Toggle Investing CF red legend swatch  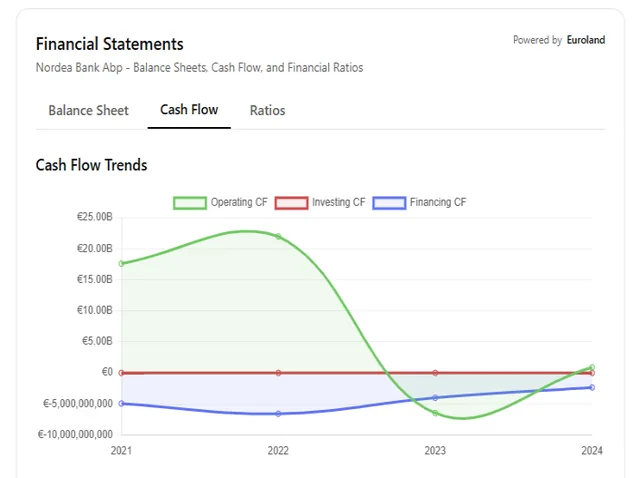(x=291, y=203)
